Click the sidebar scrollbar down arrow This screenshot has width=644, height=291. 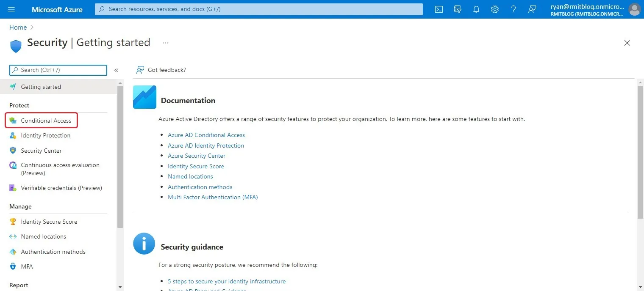(x=120, y=287)
